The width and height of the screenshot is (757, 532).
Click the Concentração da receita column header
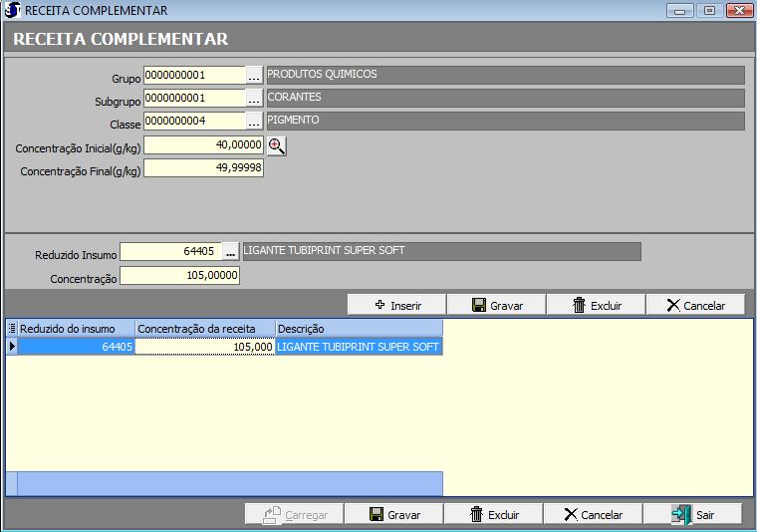(204, 329)
